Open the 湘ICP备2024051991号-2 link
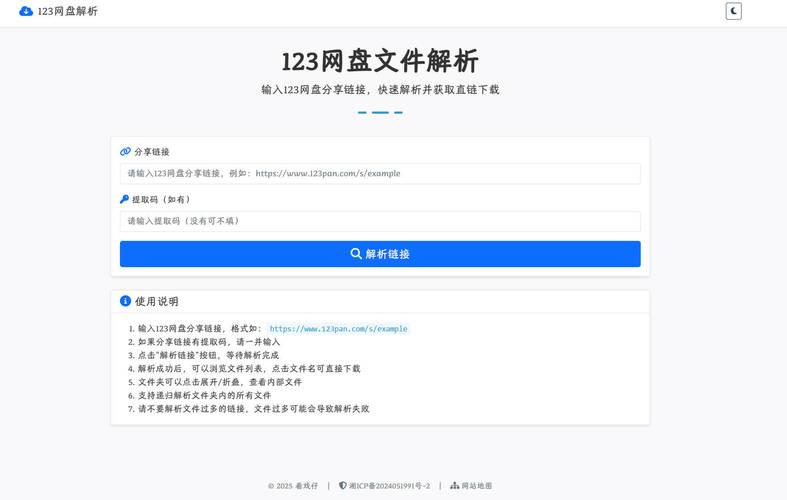Image resolution: width=787 pixels, height=500 pixels. (389, 486)
